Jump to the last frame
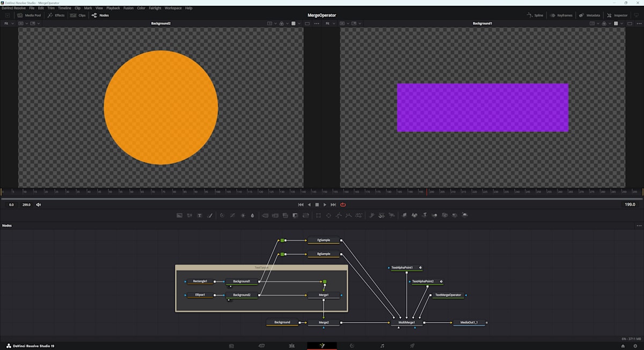This screenshot has width=644, height=350. 333,205
